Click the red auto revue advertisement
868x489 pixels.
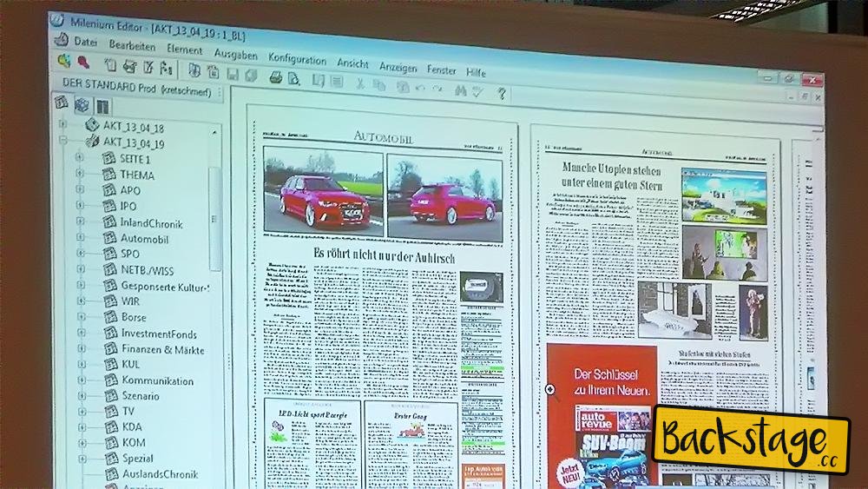[x=602, y=416]
